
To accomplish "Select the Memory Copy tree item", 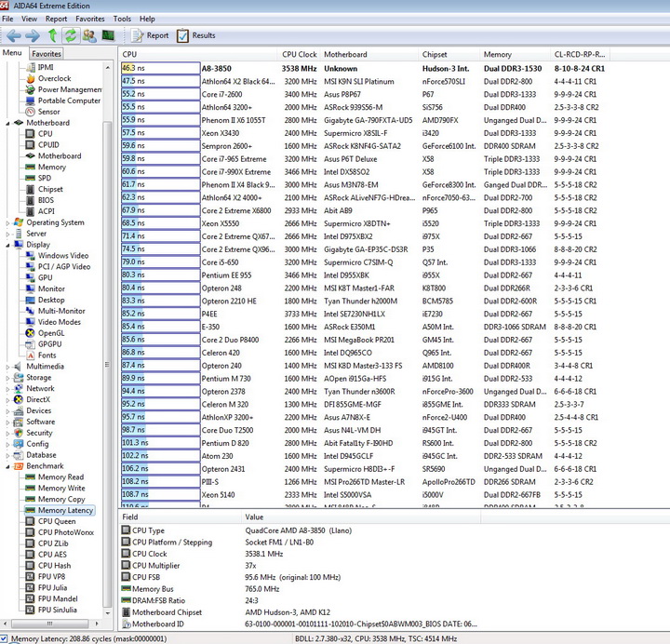I will click(x=61, y=500).
